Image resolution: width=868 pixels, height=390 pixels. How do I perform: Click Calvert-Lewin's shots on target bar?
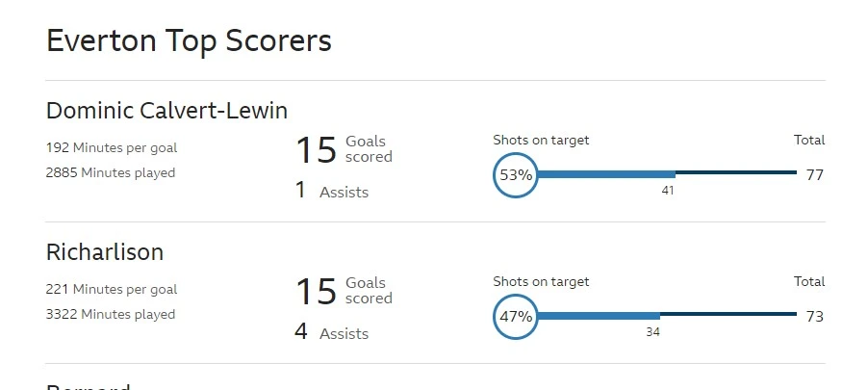606,173
